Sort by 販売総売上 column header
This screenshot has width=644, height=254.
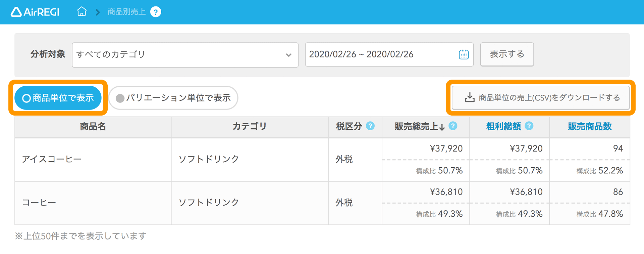(420, 126)
